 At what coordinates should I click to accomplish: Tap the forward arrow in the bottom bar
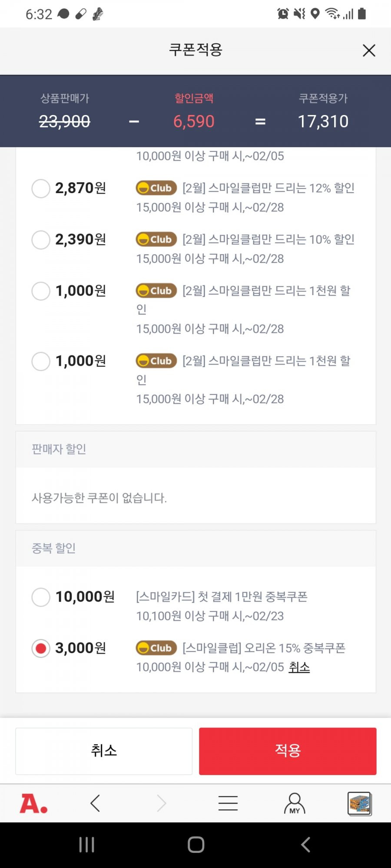[161, 803]
